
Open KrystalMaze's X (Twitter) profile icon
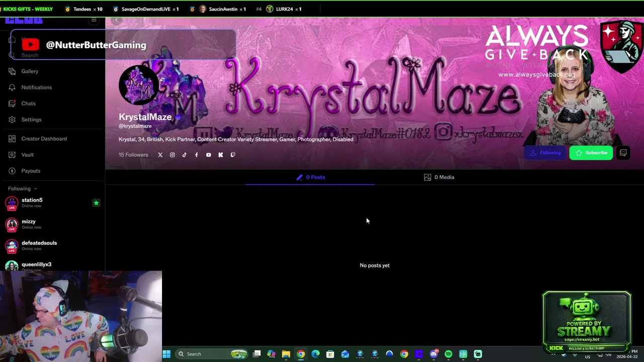(x=160, y=155)
